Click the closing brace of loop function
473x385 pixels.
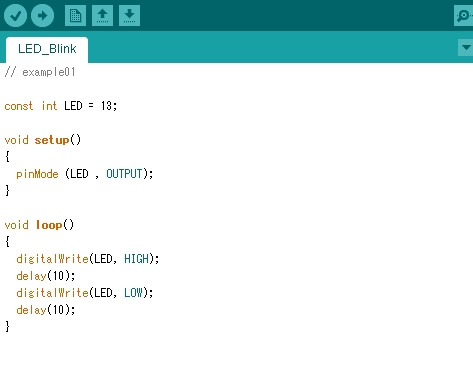click(x=7, y=327)
